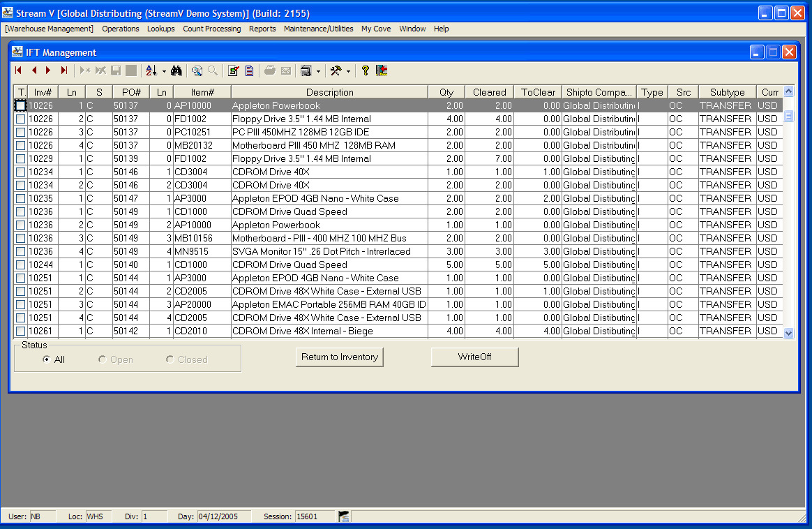Image resolution: width=812 pixels, height=529 pixels.
Task: Click the ToClear column header
Action: point(538,92)
